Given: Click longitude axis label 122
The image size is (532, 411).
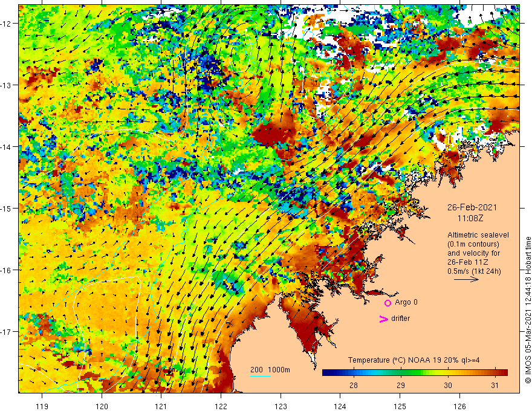Looking at the screenshot, I should point(221,406).
